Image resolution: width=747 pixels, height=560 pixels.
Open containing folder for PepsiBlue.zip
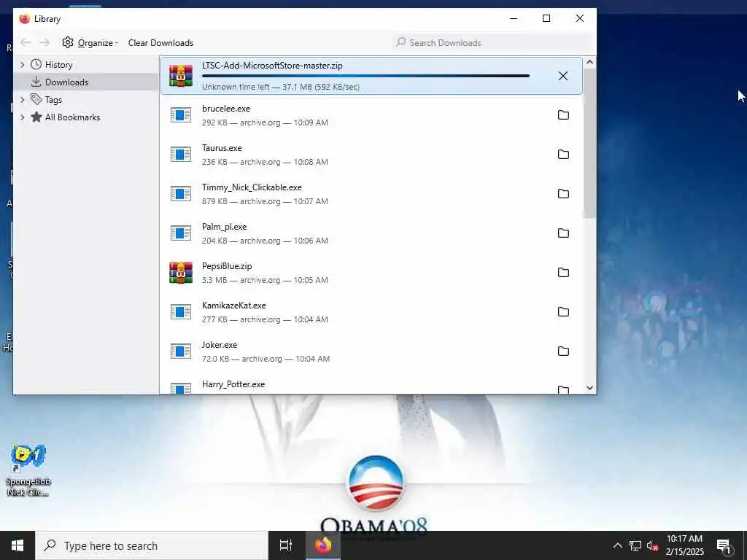tap(563, 273)
